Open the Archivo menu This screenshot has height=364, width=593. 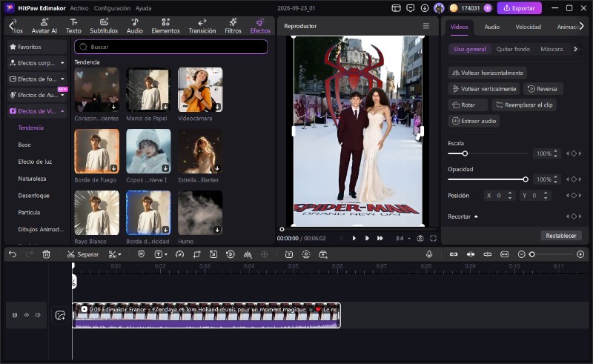[79, 8]
